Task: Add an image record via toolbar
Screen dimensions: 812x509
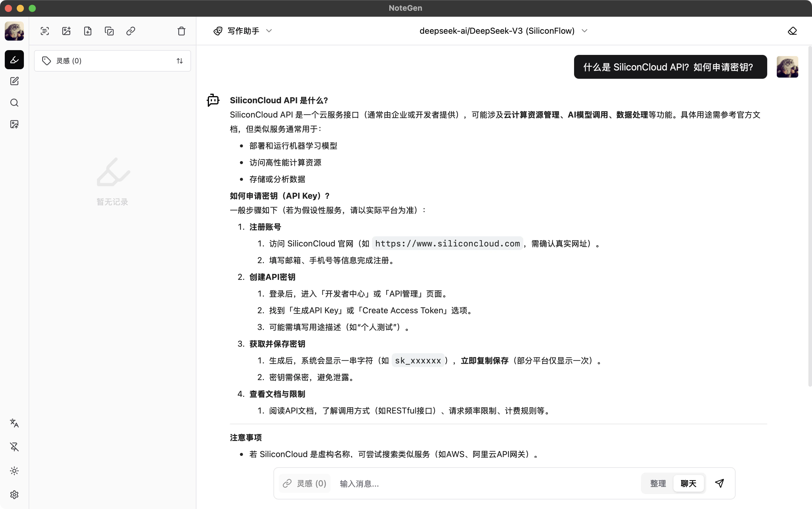Action: coord(66,31)
